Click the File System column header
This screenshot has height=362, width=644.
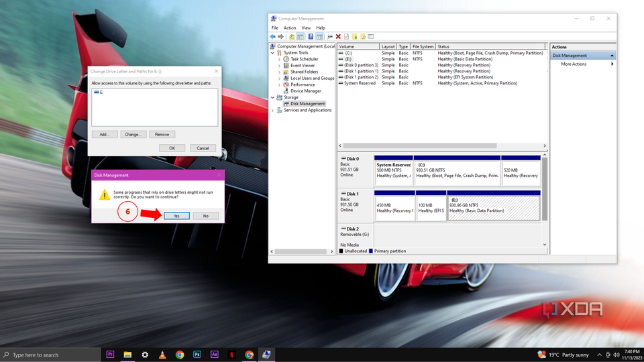(x=423, y=46)
